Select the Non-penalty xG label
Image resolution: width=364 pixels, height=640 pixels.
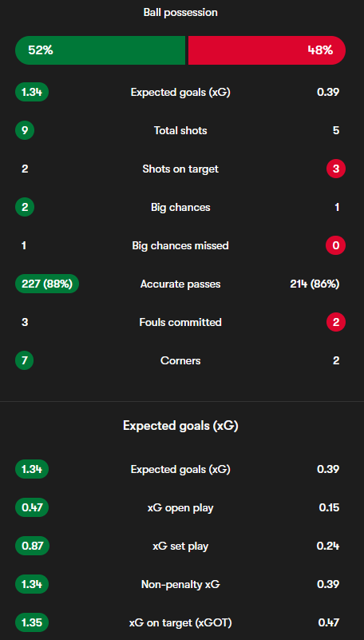180,585
